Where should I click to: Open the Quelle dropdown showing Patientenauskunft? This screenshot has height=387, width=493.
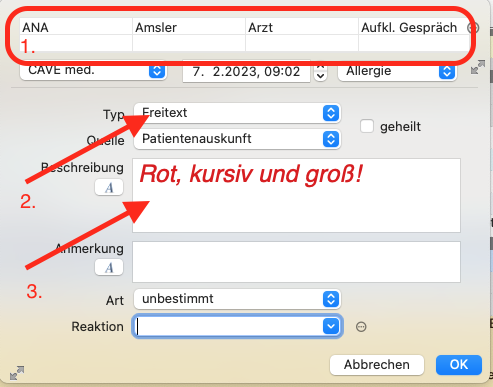pos(237,139)
